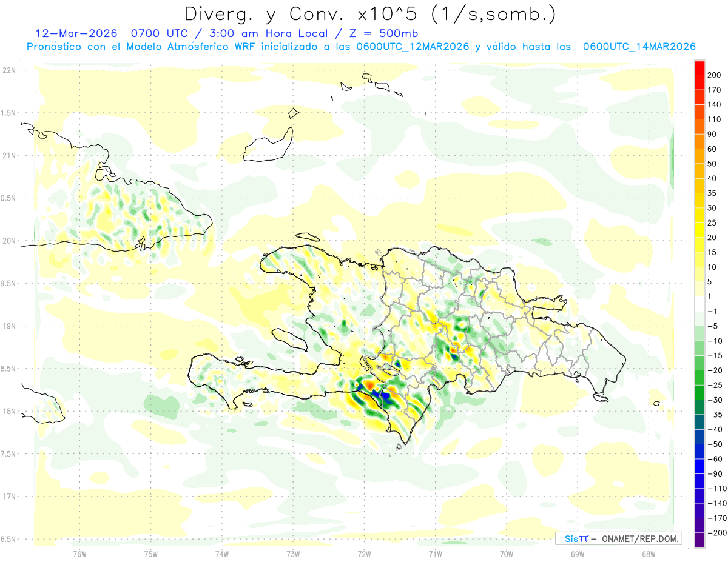Click the '70W' longitude label
728x562 pixels.
point(506,554)
